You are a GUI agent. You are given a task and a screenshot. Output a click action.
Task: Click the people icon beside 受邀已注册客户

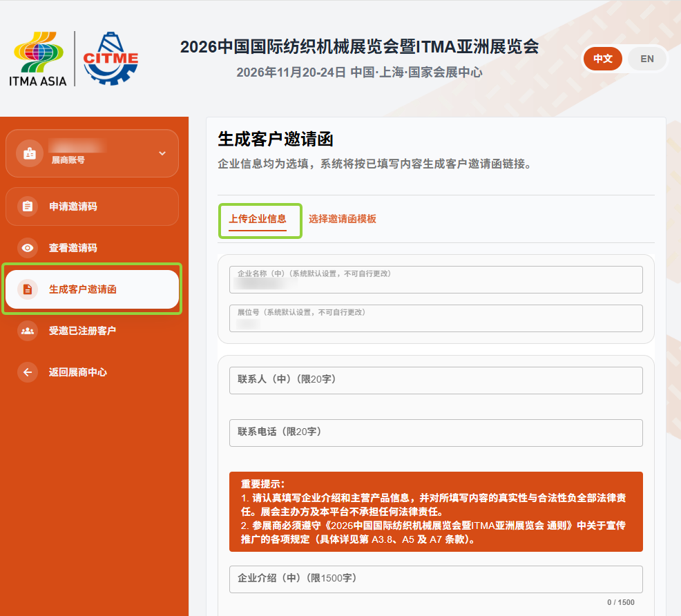[x=28, y=331]
